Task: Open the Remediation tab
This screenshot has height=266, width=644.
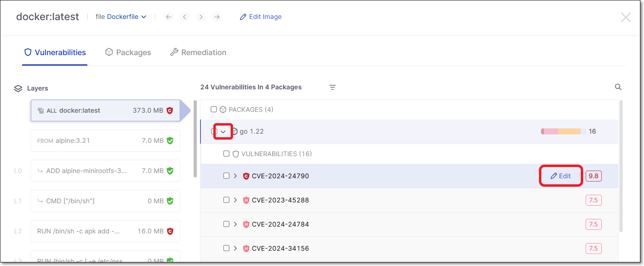Action: [x=198, y=53]
